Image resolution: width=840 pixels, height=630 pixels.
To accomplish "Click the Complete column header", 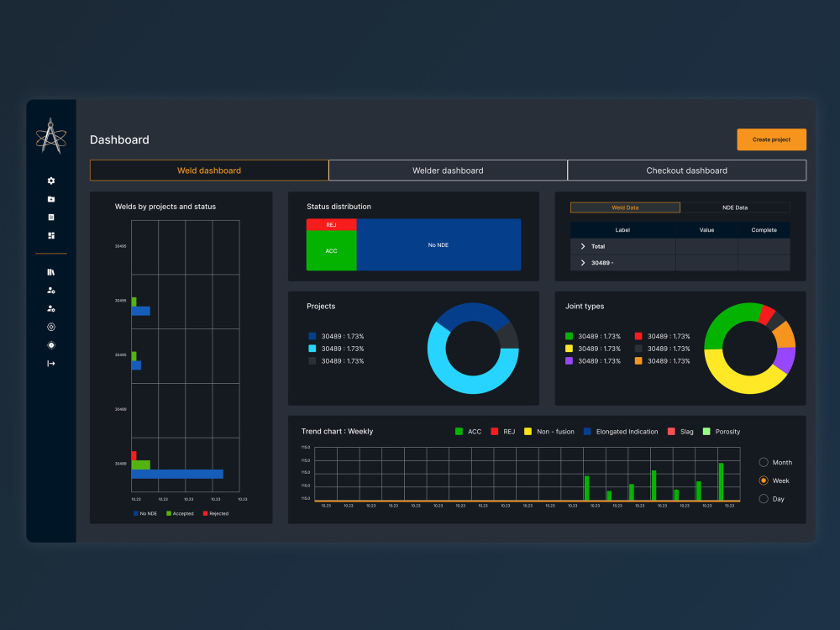I will click(764, 230).
